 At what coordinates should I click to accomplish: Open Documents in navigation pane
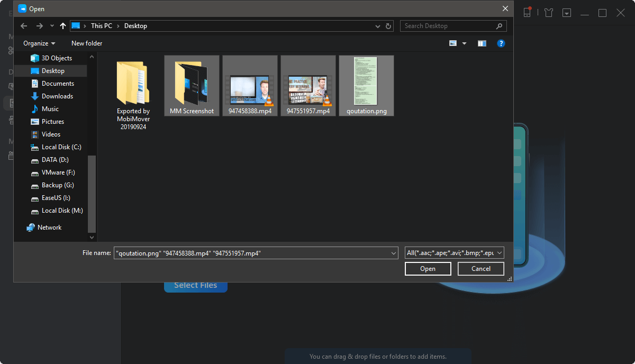point(52,84)
